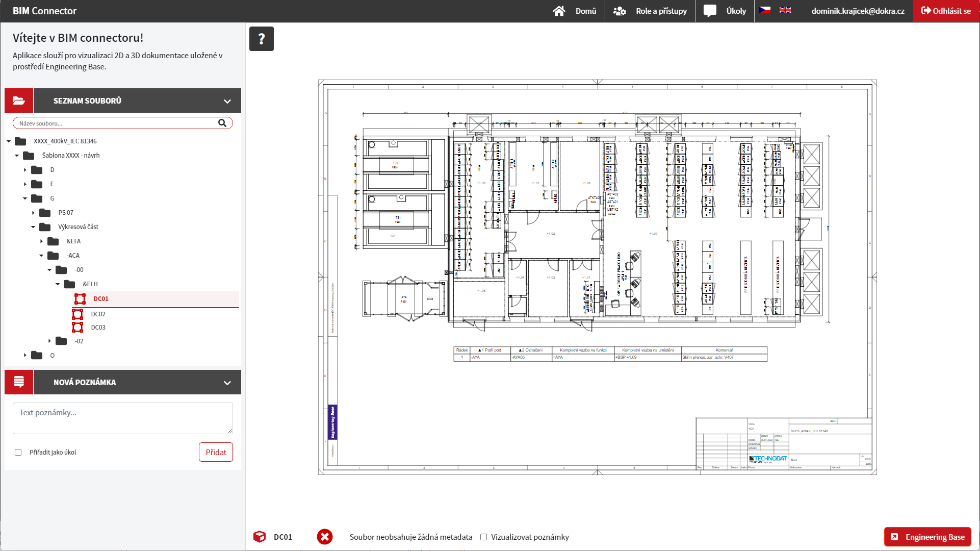Click the Soubor neobsahuje žádná metadata text

click(411, 537)
